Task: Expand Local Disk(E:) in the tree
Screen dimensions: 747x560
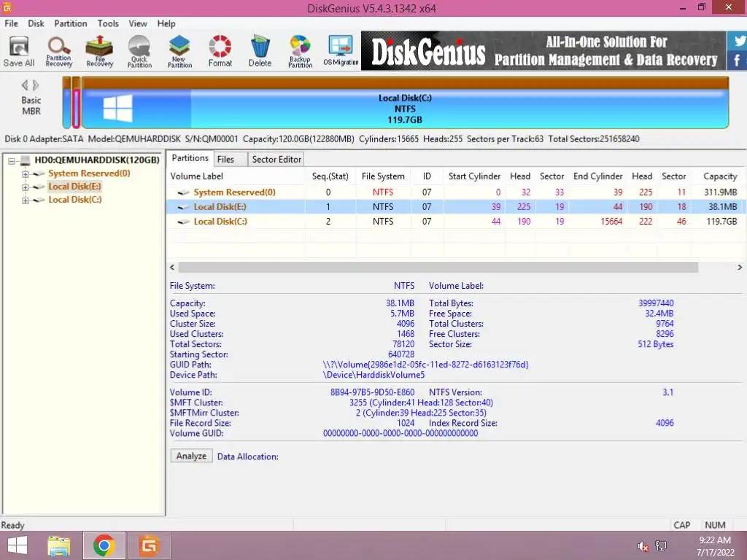Action: [x=26, y=187]
